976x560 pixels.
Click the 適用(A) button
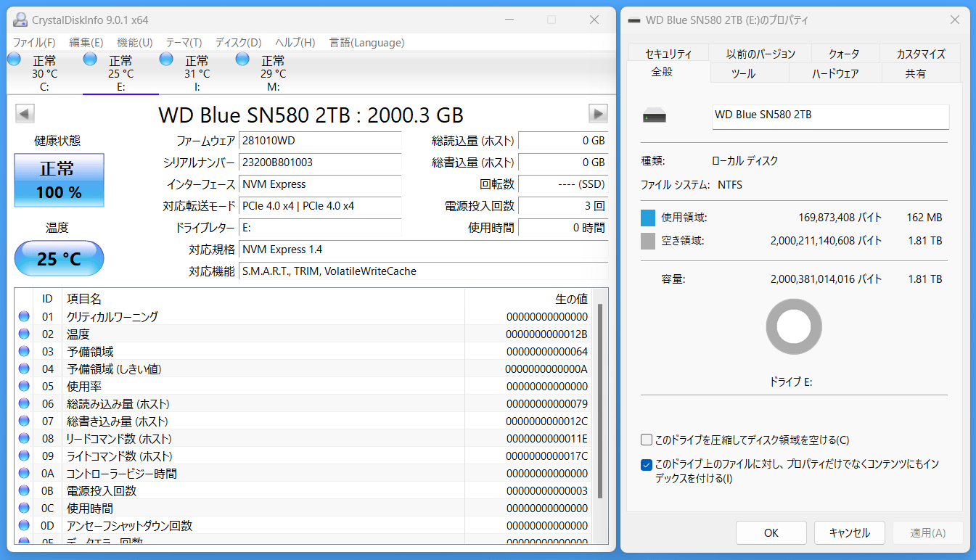(928, 532)
